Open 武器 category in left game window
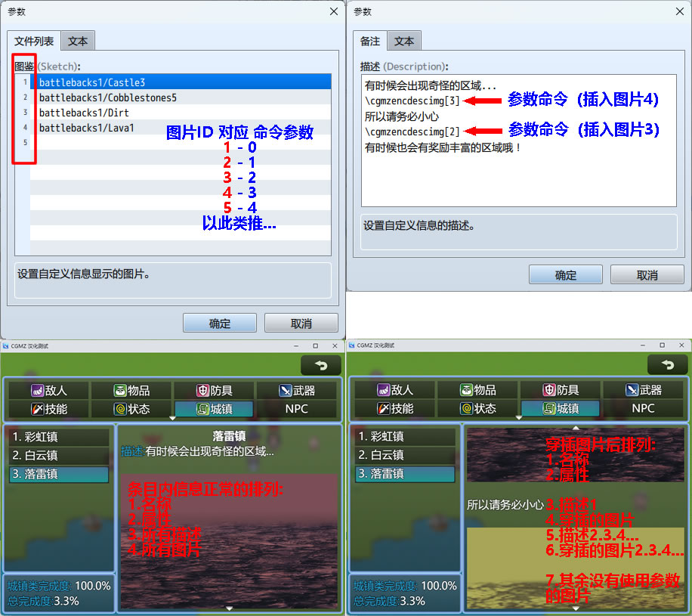This screenshot has width=692, height=616. [x=297, y=390]
